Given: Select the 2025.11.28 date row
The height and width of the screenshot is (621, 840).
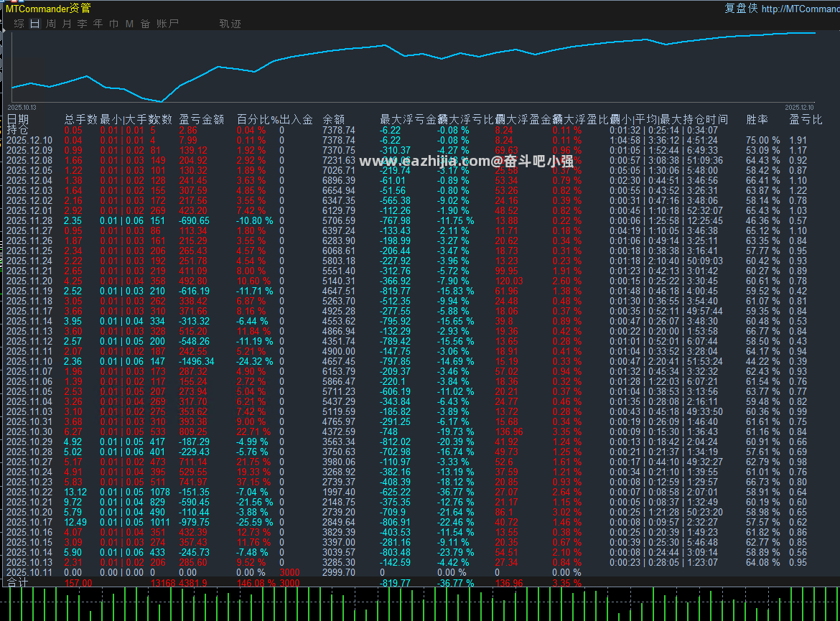Looking at the screenshot, I should [x=29, y=220].
